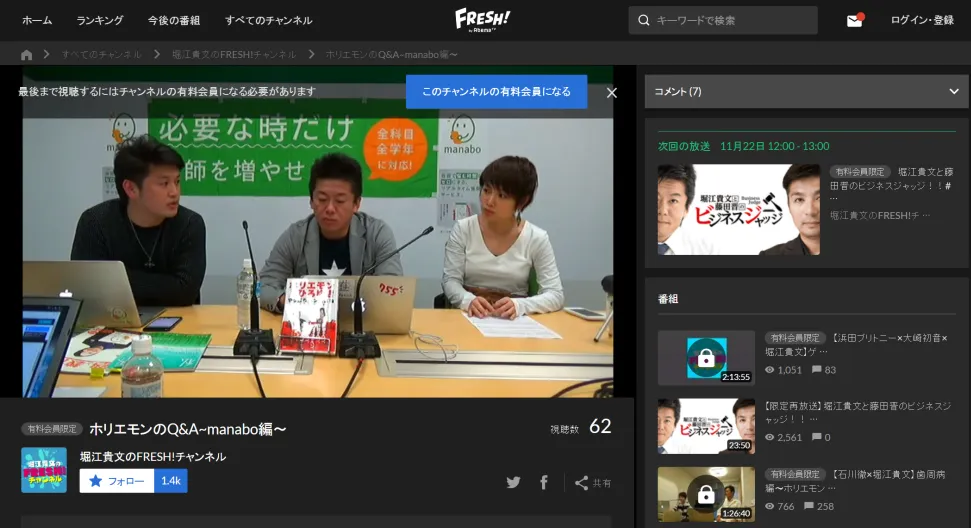
Task: Open locked 2:13:55 video thumbnail
Action: pyautogui.click(x=706, y=358)
